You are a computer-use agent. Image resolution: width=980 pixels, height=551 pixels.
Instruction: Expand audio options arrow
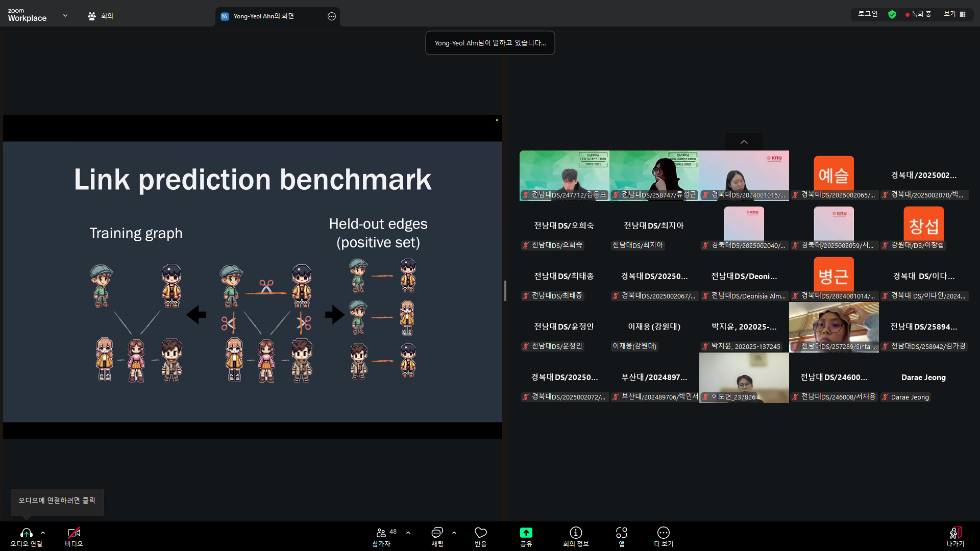(x=43, y=533)
